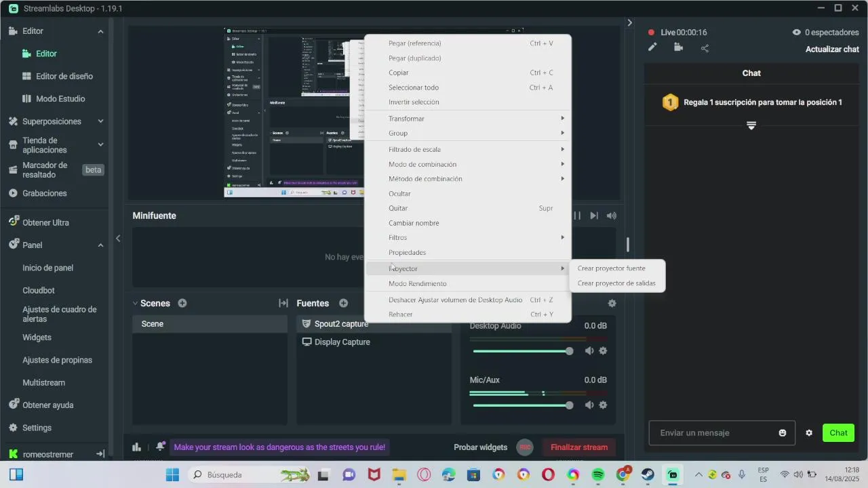868x488 pixels.
Task: Mute the Desktop Audio source
Action: (x=589, y=351)
